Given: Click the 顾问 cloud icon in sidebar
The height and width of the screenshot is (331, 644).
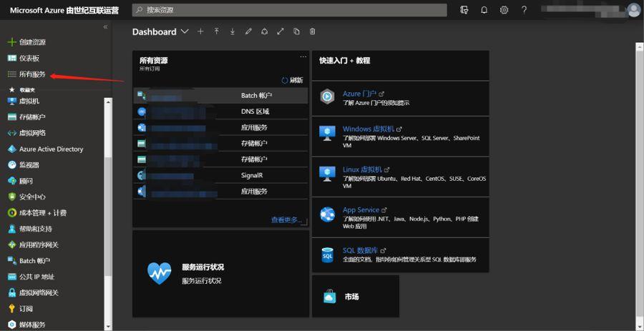Looking at the screenshot, I should (12, 181).
